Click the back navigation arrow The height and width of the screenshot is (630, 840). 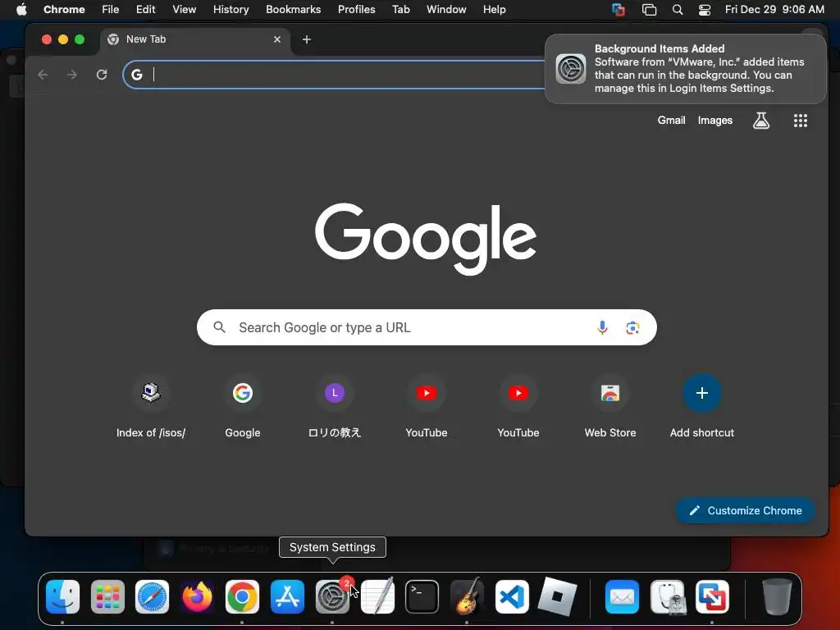pos(43,75)
